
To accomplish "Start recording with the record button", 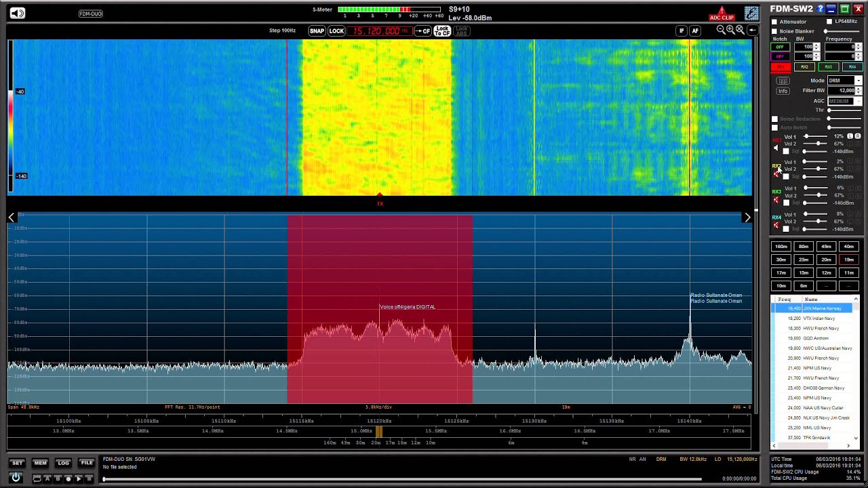I will coord(68,479).
